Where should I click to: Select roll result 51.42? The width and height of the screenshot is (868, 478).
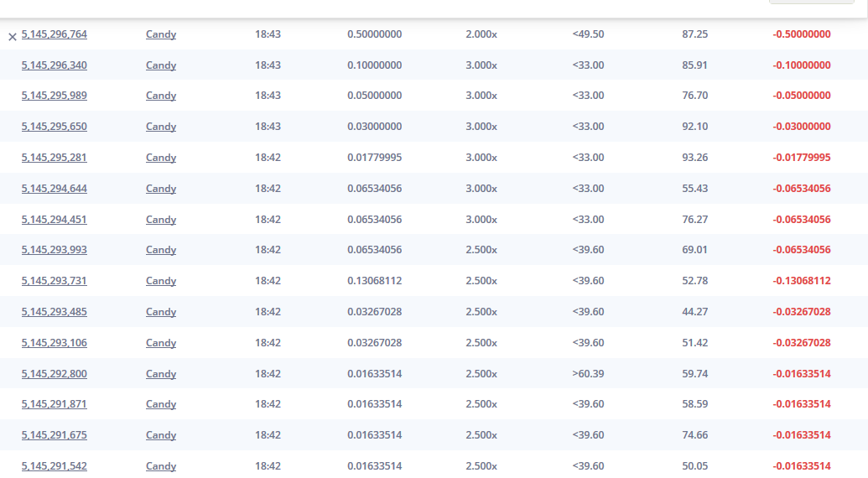(x=694, y=343)
